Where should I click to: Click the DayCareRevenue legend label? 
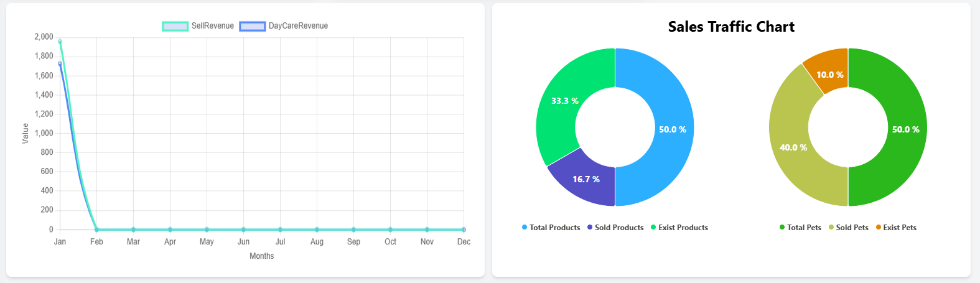298,26
